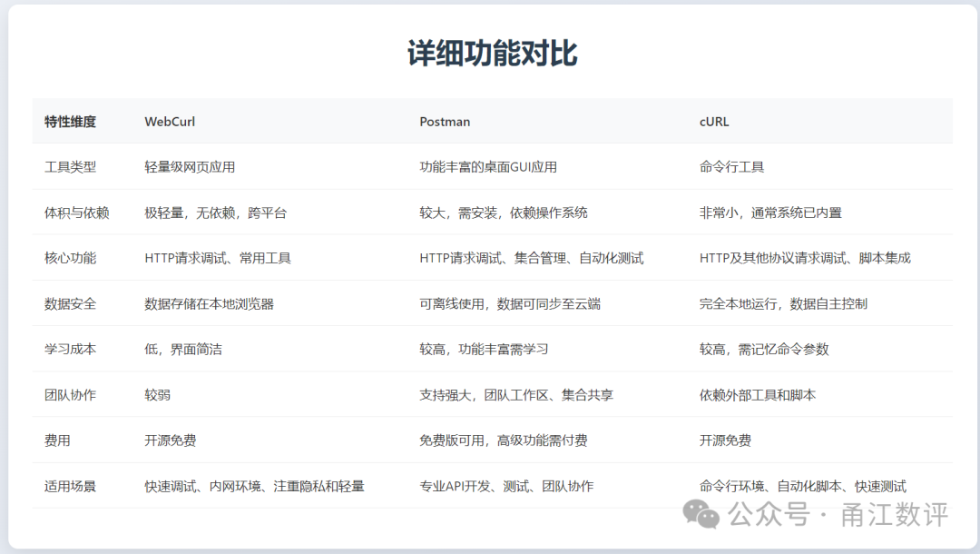Click the 工具类型 row label
The width and height of the screenshot is (980, 554).
pos(70,167)
